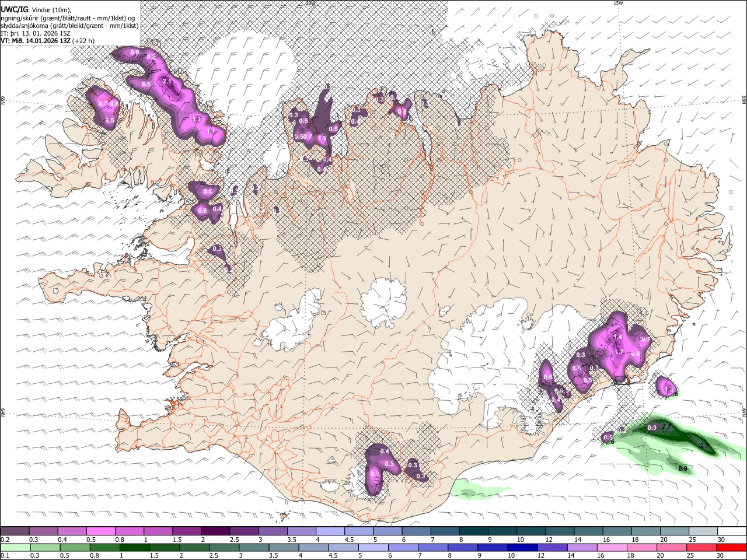Click the 1.4 snowfall value in the southeast
The height and width of the screenshot is (560, 747).
point(617,337)
